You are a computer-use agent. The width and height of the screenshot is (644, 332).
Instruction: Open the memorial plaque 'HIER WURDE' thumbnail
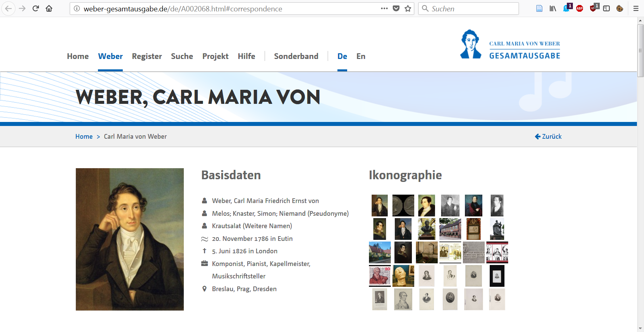click(x=474, y=252)
